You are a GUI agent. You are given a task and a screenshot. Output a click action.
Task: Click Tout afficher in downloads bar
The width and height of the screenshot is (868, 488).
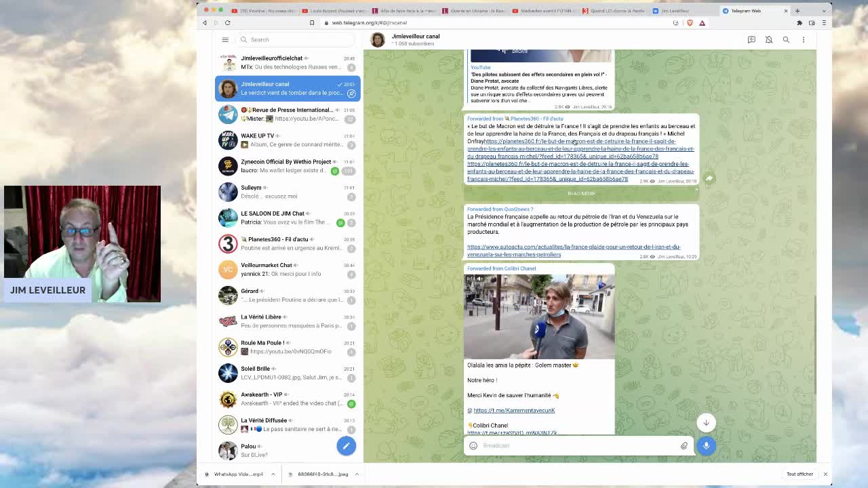coord(800,474)
